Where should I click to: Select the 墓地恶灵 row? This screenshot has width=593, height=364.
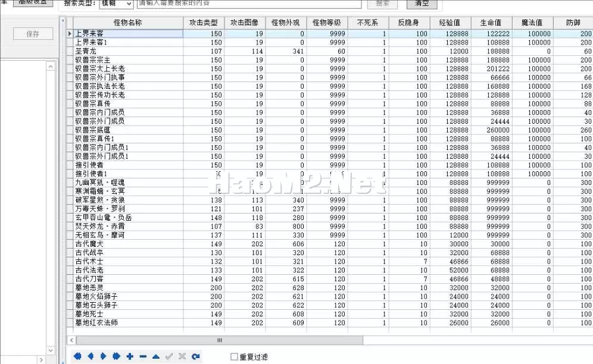tap(330, 288)
